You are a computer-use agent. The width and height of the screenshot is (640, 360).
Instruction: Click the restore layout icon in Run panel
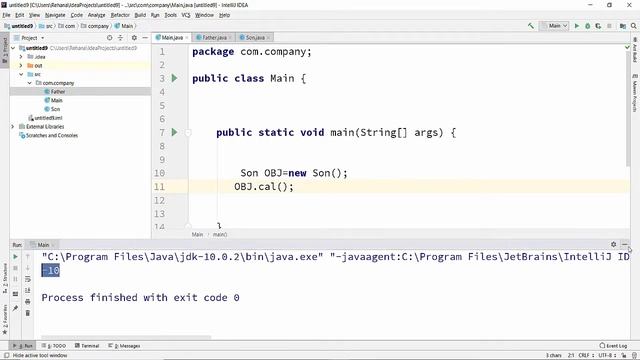coord(16,294)
